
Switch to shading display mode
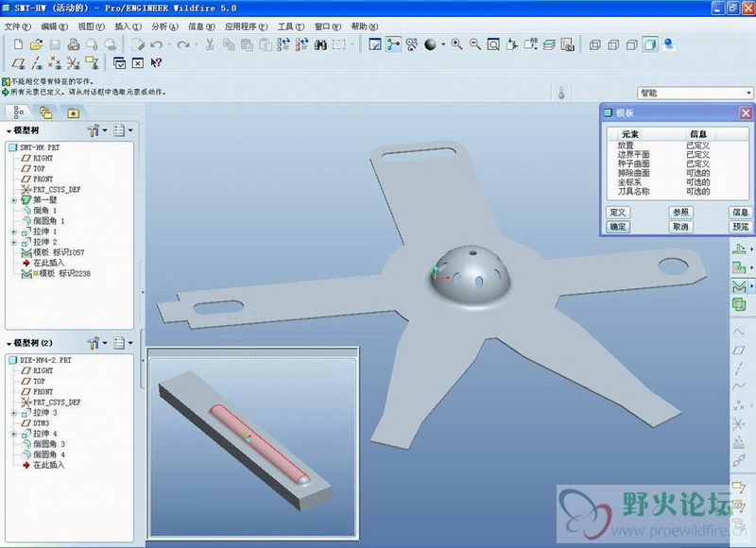coord(650,44)
